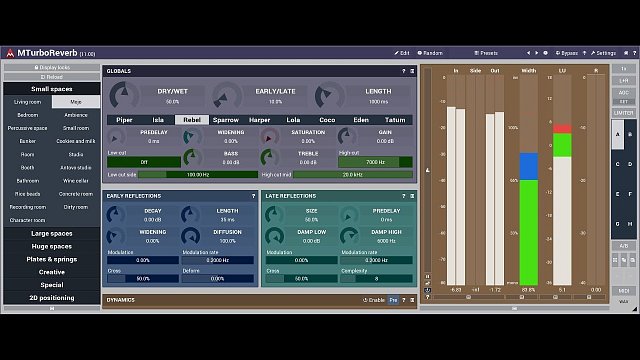Image resolution: width=640 pixels, height=360 pixels.
Task: Click the third icon below A/B
Action: 632,260
